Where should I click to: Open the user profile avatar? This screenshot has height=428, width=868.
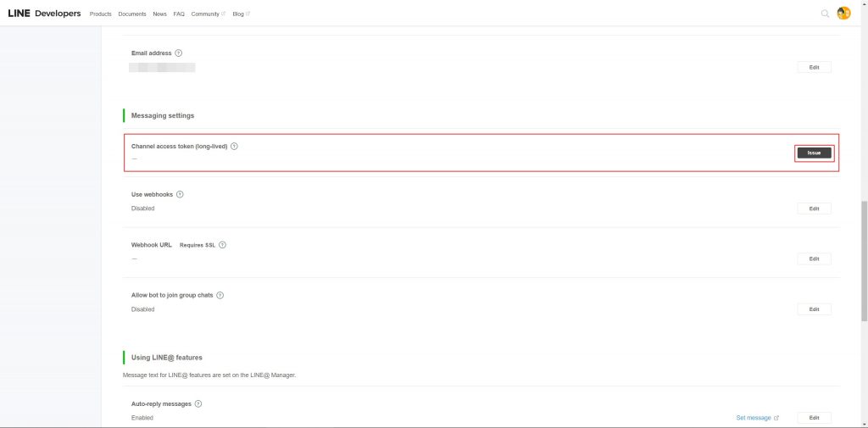coord(843,14)
